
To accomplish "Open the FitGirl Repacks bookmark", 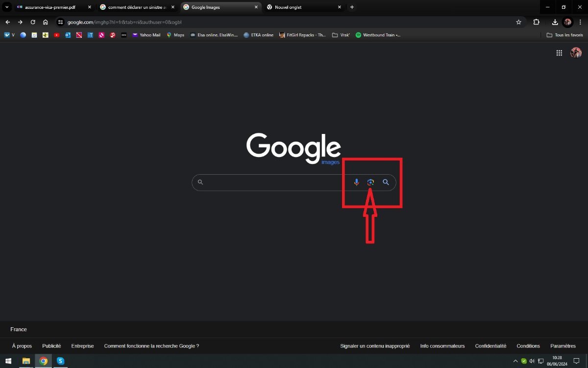I will [x=302, y=35].
